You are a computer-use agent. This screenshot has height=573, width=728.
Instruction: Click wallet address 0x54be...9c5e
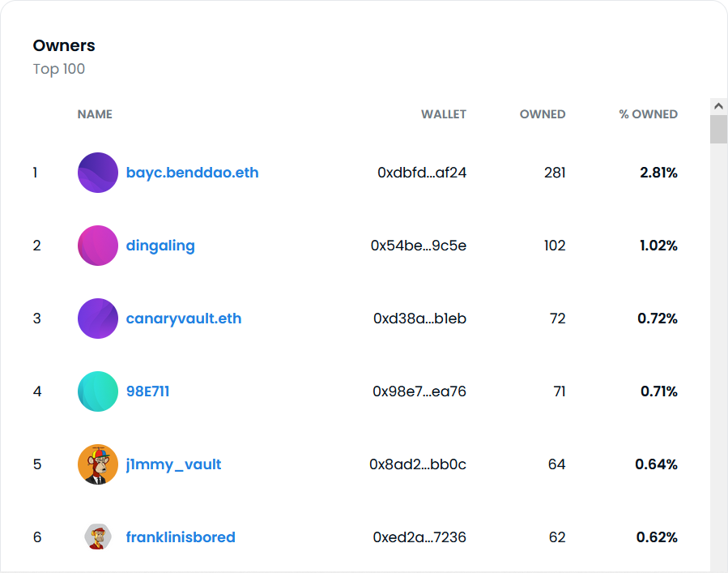pyautogui.click(x=419, y=246)
